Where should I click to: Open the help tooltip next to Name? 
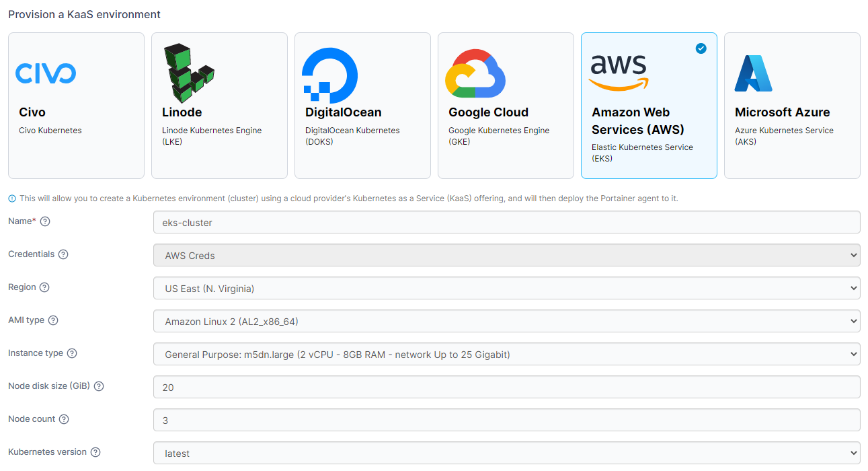(x=44, y=221)
